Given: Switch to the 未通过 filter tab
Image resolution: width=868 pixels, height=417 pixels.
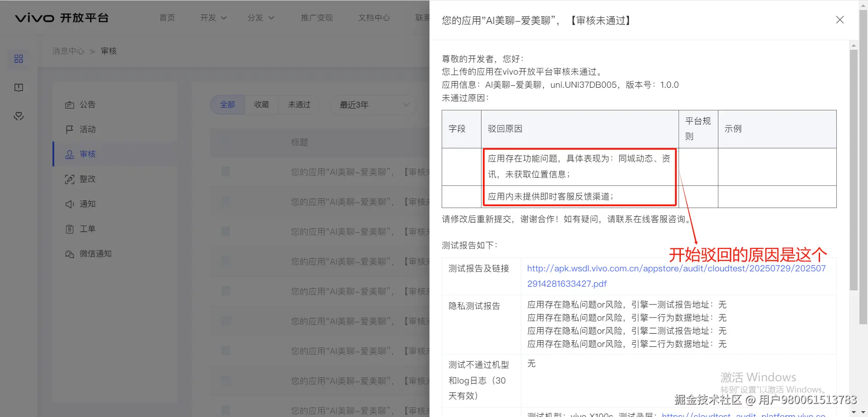Looking at the screenshot, I should coord(299,105).
